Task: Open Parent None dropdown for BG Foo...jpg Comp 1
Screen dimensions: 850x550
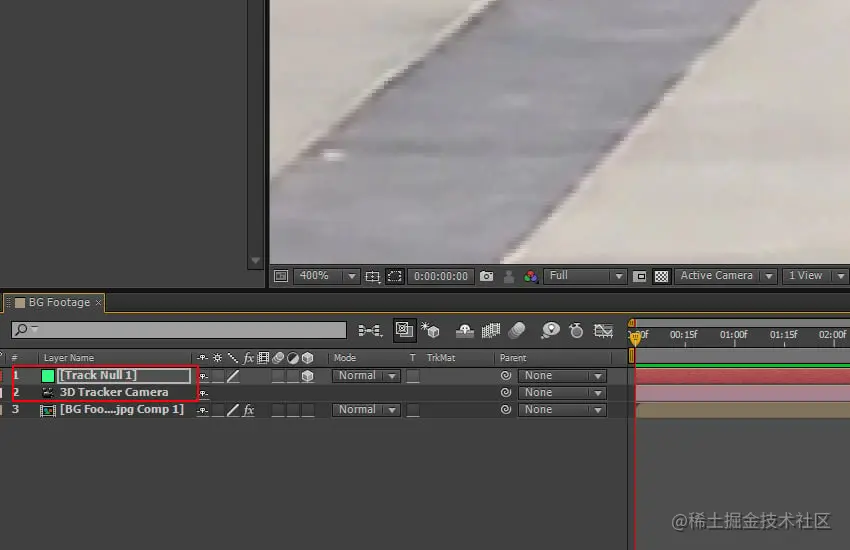Action: (x=562, y=410)
